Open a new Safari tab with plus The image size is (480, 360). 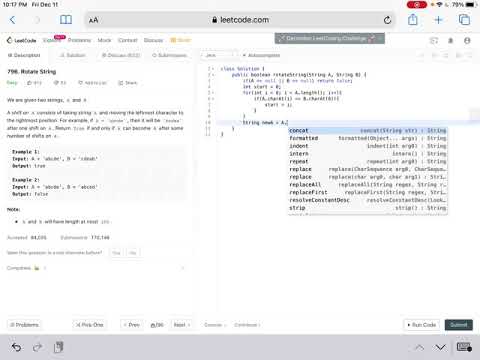pyautogui.click(x=438, y=20)
